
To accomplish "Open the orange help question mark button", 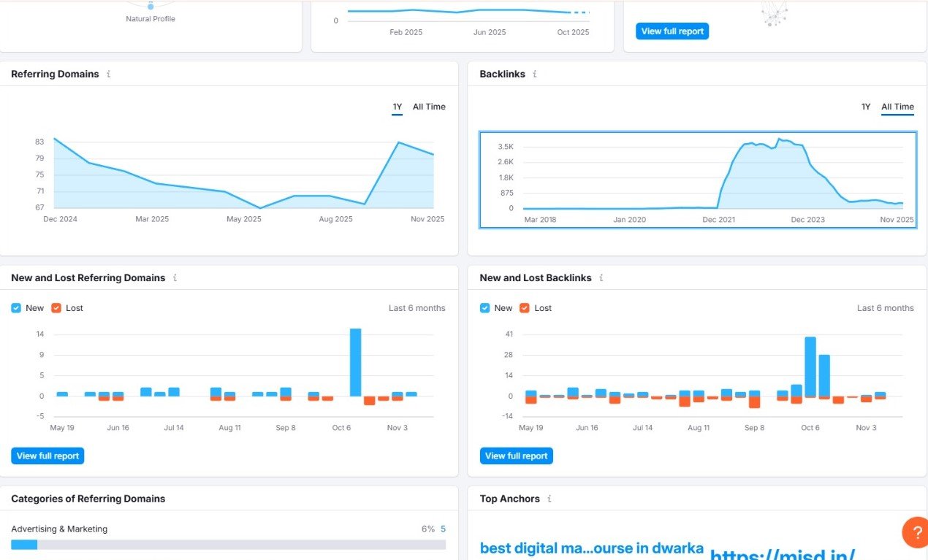I will coord(915,532).
